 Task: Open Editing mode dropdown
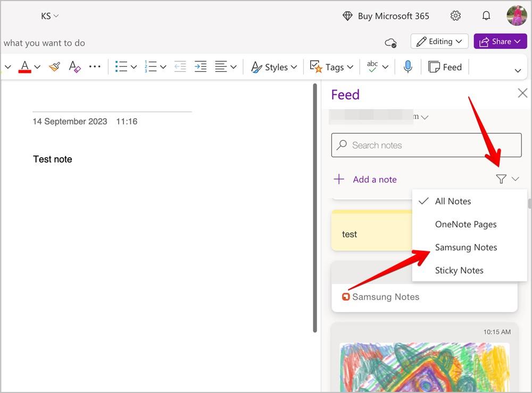point(439,42)
